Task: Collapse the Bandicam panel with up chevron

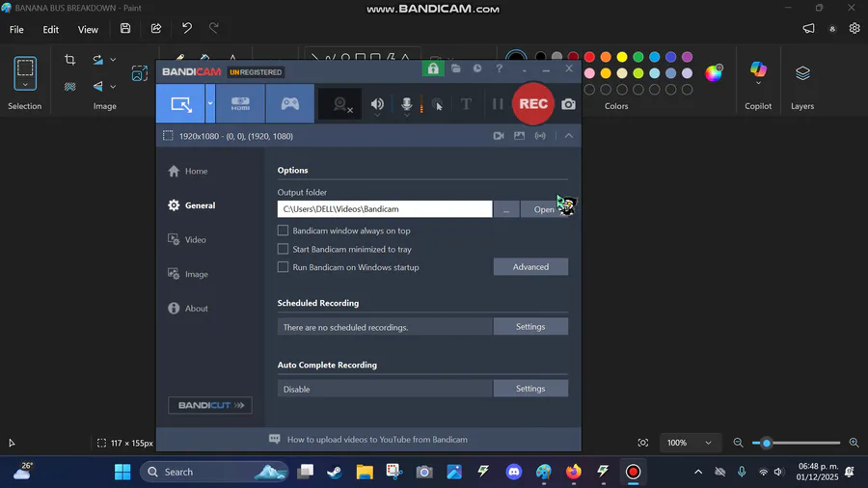Action: (x=568, y=136)
